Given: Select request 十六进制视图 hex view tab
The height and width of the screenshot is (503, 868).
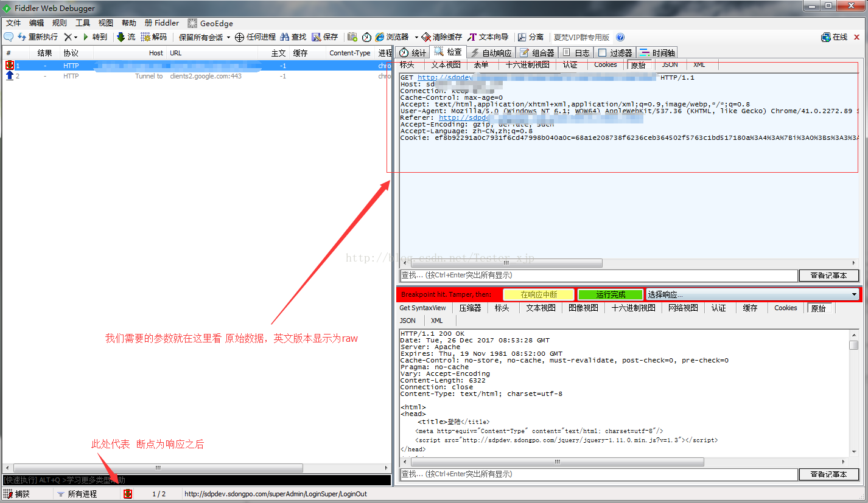Looking at the screenshot, I should (x=527, y=64).
